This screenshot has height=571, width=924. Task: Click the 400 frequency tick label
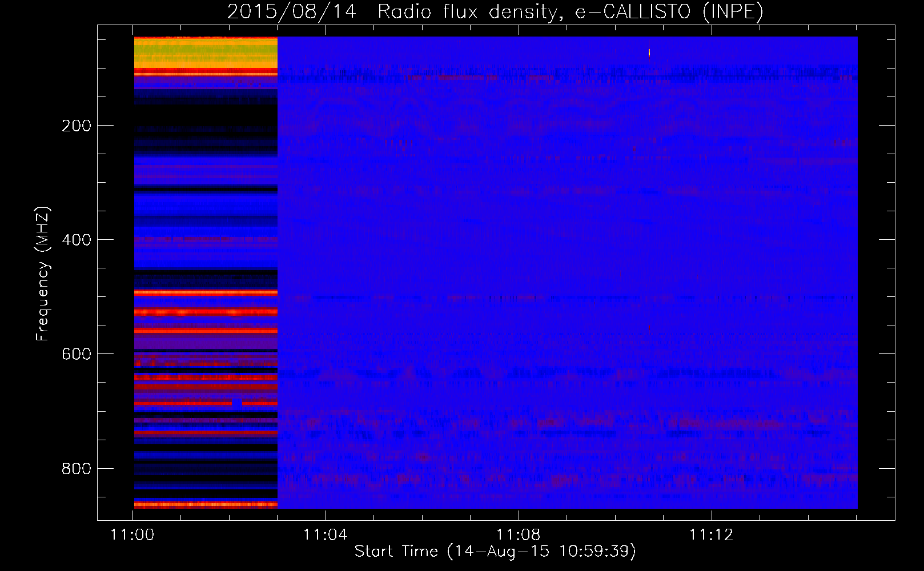click(77, 240)
